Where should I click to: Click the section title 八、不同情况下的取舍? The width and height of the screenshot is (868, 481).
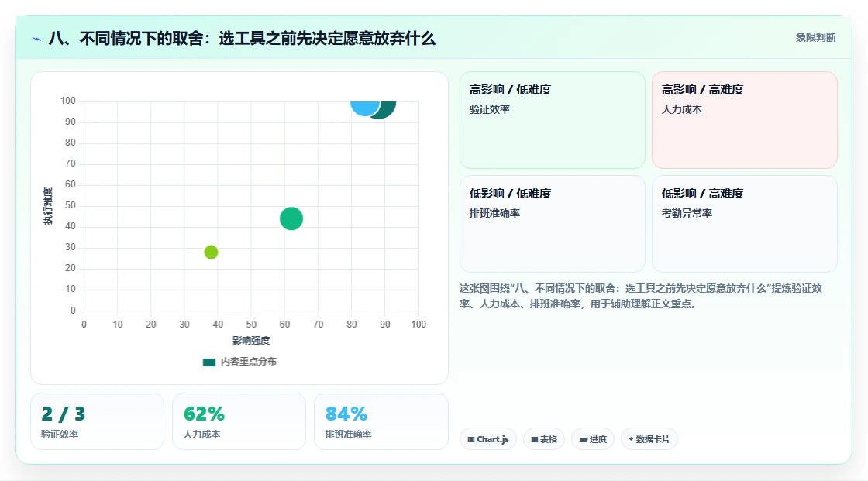[242, 38]
